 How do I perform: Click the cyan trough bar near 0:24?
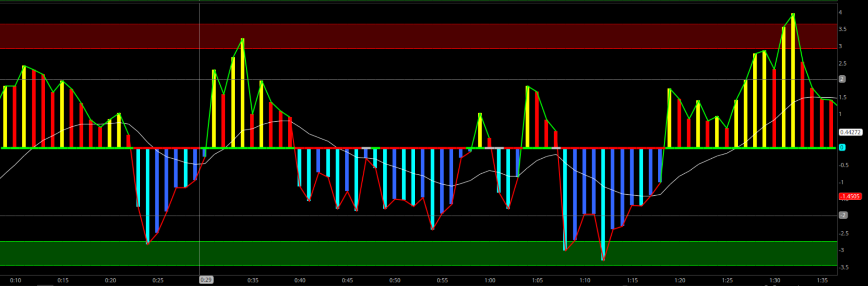[148, 196]
